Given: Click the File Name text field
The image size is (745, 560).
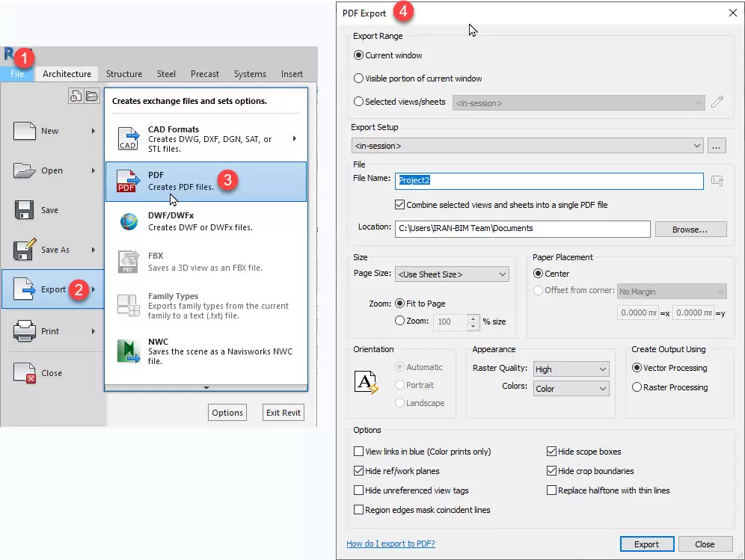Looking at the screenshot, I should click(x=548, y=181).
